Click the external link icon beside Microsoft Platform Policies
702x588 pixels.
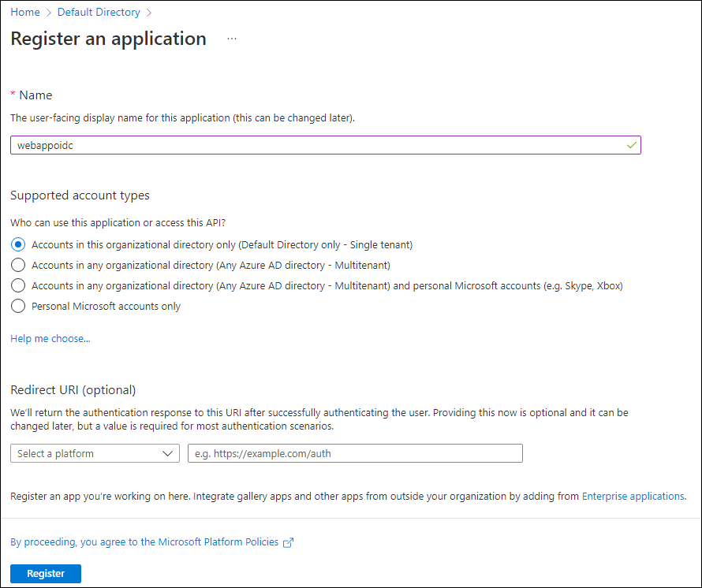click(x=288, y=541)
